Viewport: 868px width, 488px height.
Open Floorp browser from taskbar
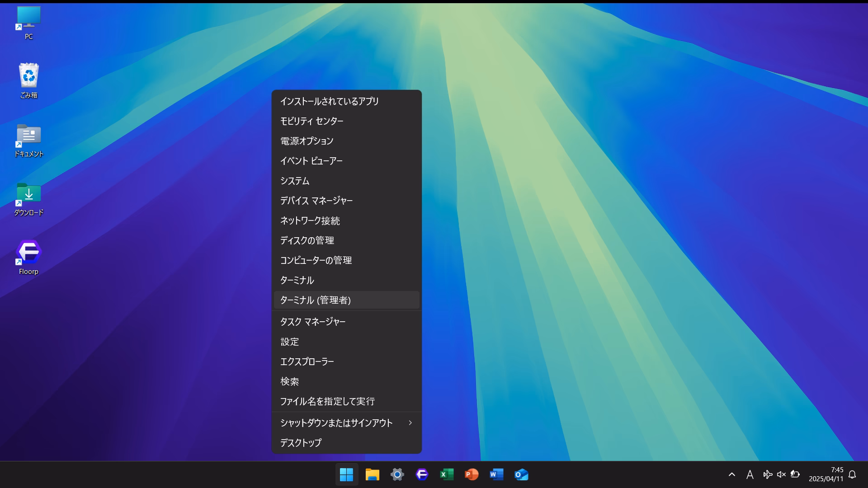(421, 474)
